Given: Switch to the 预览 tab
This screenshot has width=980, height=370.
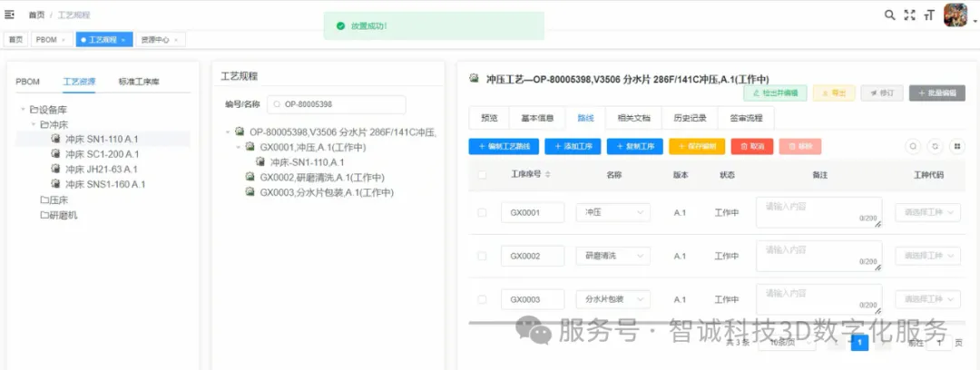Looking at the screenshot, I should (489, 118).
